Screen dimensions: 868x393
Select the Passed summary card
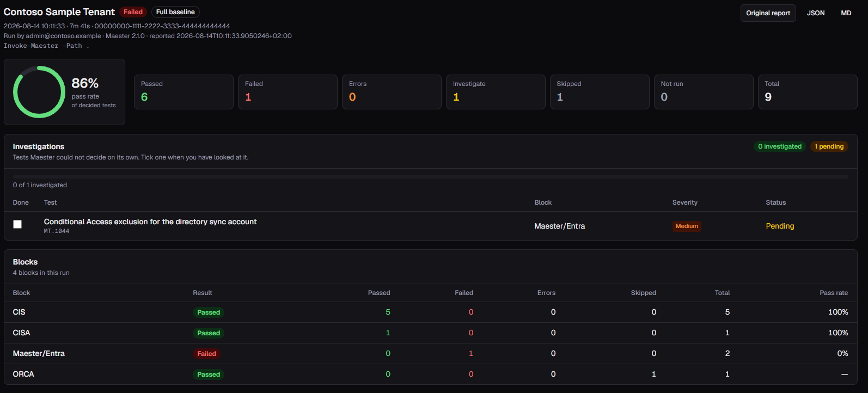184,92
